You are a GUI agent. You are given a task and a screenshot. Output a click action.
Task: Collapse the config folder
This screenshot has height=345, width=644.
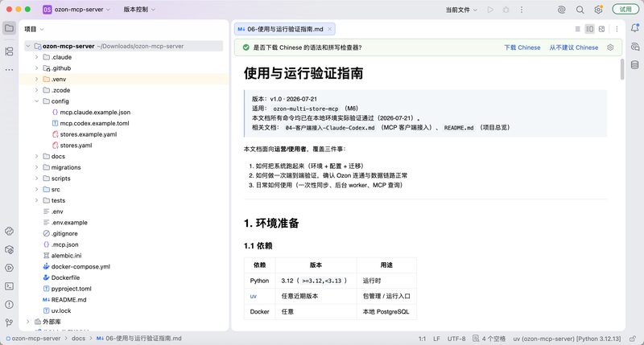pyautogui.click(x=36, y=101)
